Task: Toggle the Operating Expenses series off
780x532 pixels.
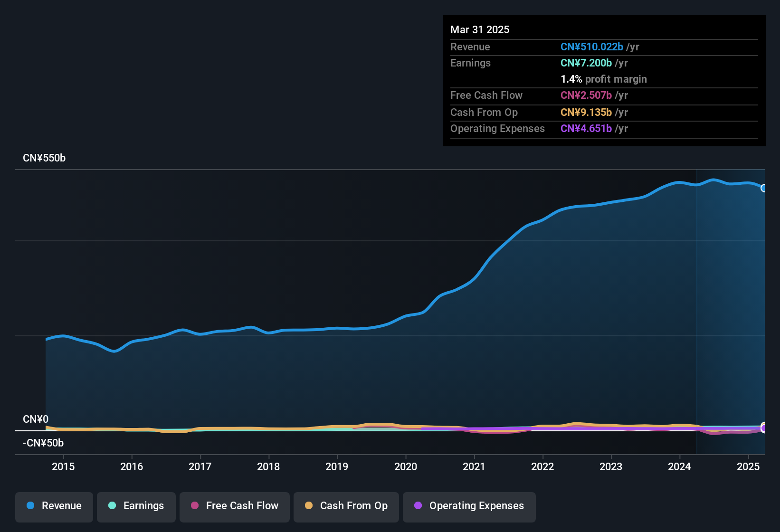Action: [469, 506]
